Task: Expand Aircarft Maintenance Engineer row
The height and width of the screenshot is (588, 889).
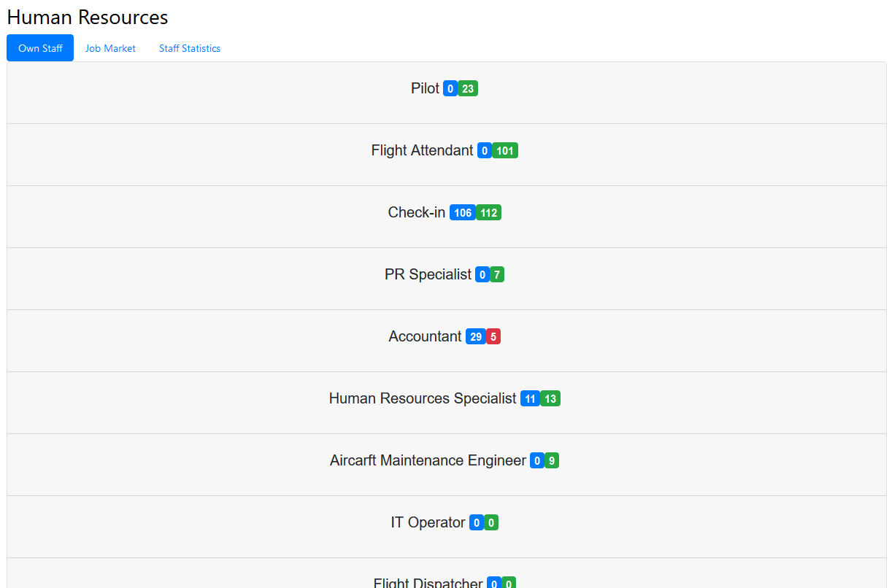Action: (x=447, y=465)
